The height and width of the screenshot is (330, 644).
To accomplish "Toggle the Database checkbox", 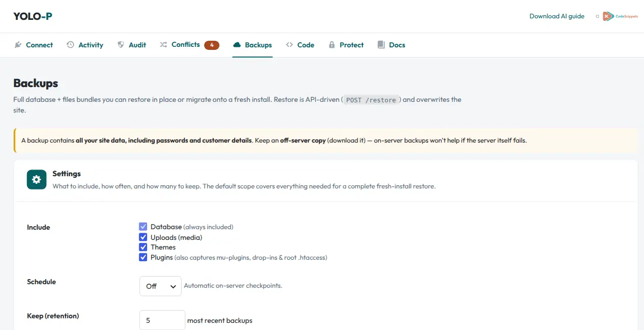I will 143,227.
